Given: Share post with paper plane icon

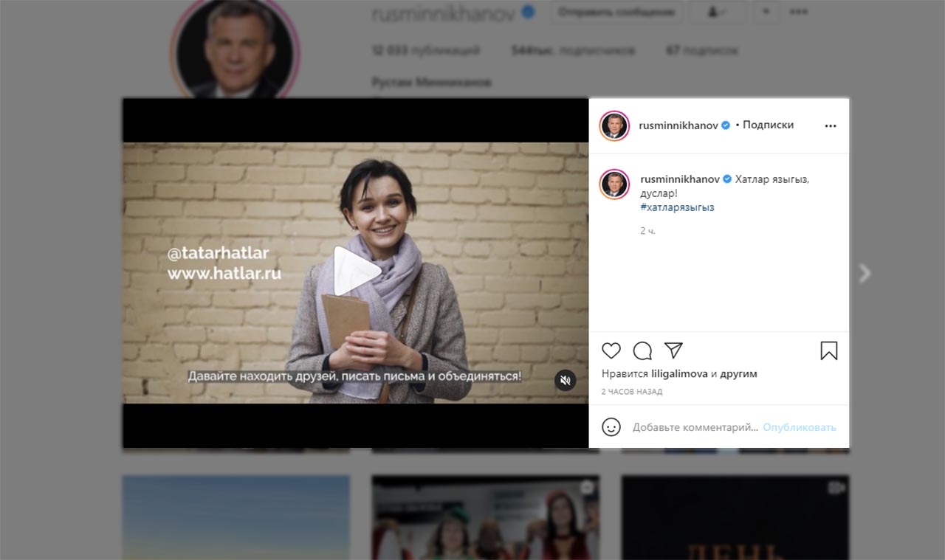Looking at the screenshot, I should pyautogui.click(x=673, y=350).
